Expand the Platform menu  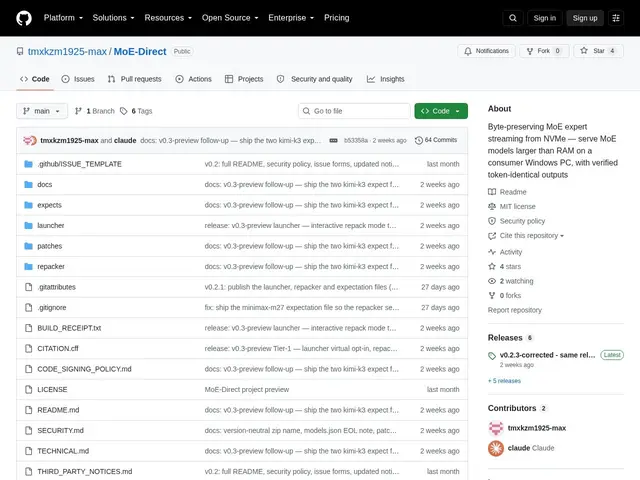(63, 18)
